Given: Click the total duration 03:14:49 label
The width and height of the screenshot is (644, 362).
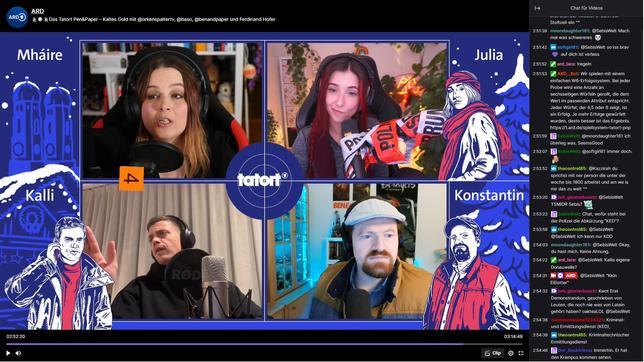Looking at the screenshot, I should (x=513, y=337).
